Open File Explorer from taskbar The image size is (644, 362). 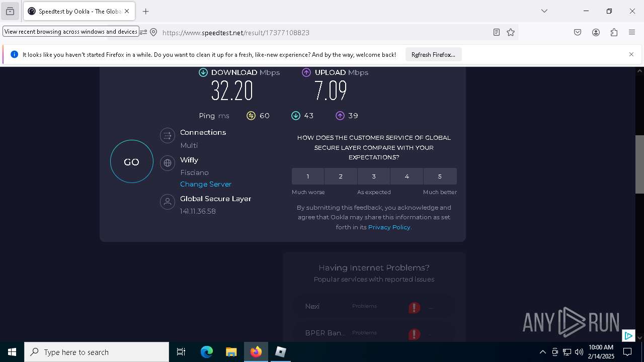[231, 352]
